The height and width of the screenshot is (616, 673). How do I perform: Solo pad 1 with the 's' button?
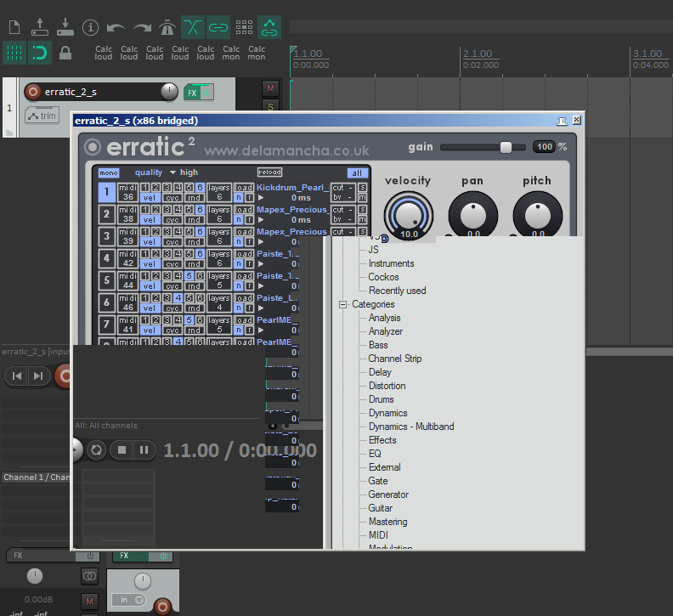[x=363, y=188]
